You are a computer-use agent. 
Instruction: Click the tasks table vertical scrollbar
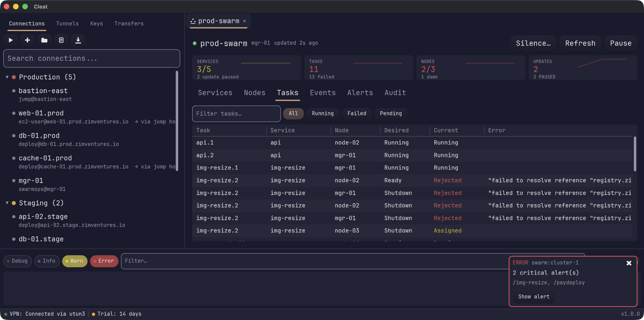point(635,154)
